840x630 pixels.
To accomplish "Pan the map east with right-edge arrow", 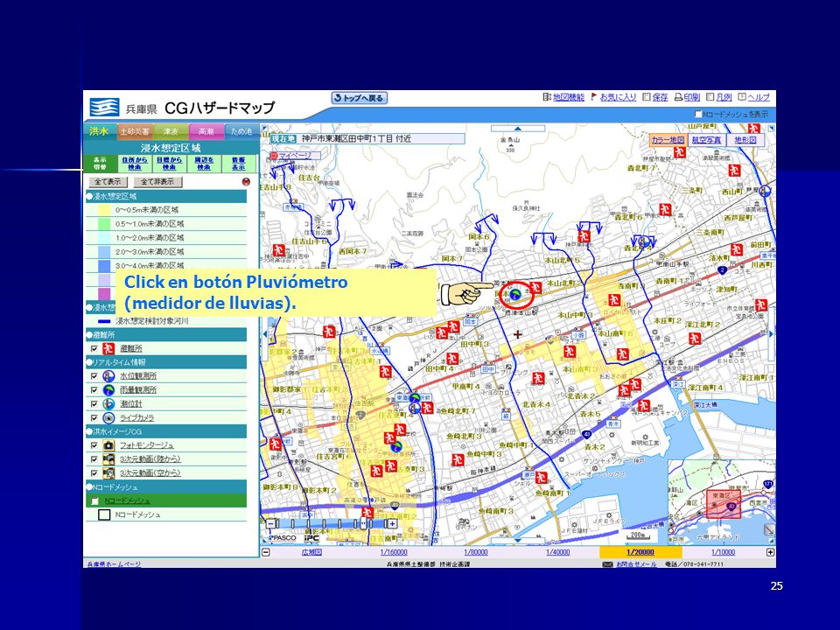I will [772, 333].
